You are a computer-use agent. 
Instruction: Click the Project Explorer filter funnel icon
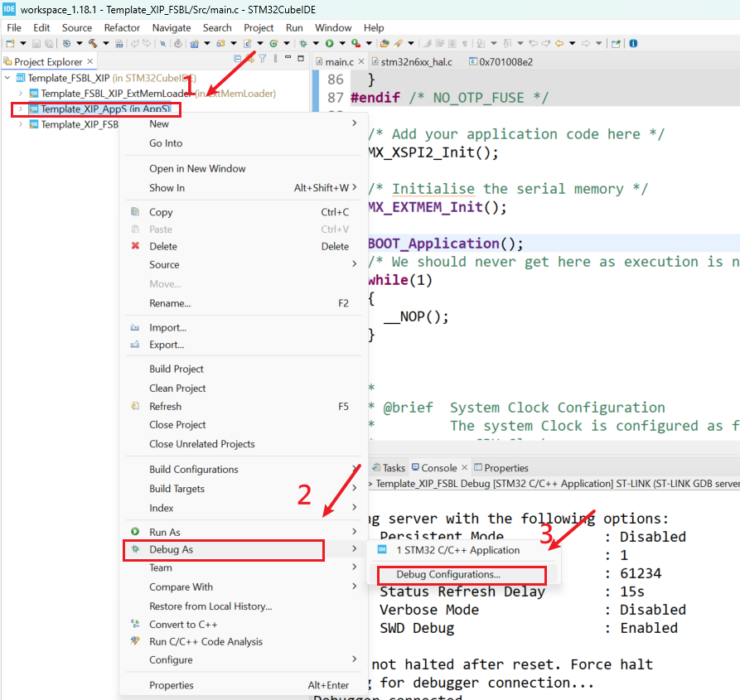(x=263, y=59)
